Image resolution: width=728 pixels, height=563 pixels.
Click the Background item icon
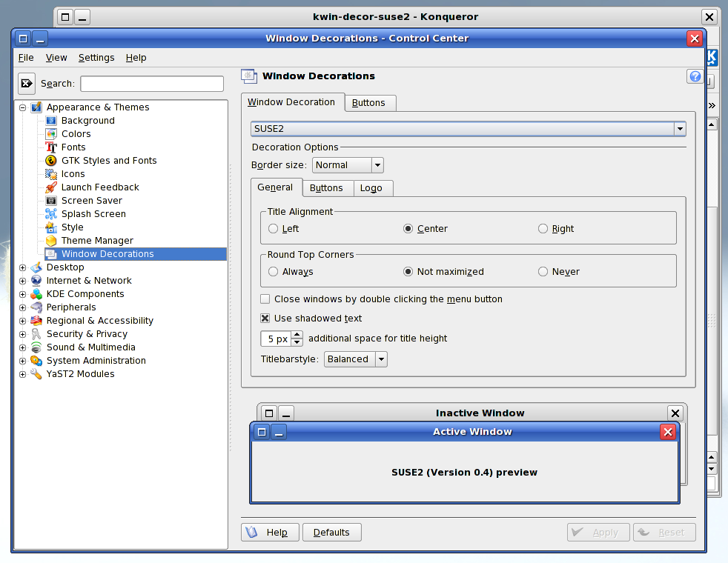coord(51,121)
